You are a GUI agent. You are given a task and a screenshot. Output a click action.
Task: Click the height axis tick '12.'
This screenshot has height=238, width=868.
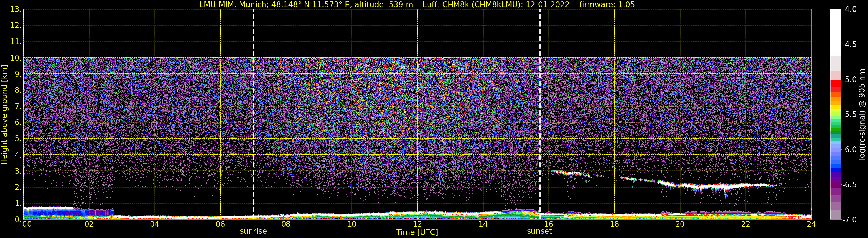tap(16, 26)
